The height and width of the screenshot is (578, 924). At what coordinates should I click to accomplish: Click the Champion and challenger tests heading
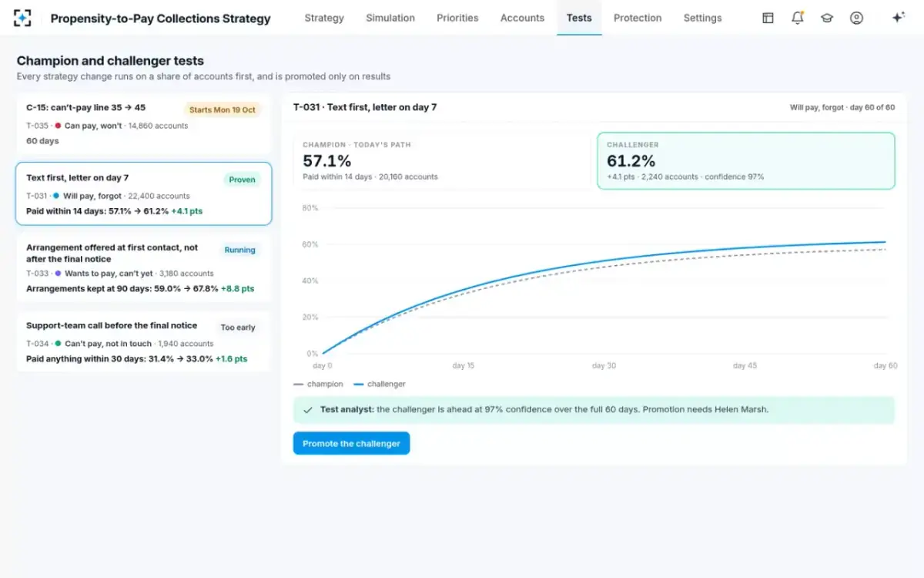coord(110,61)
